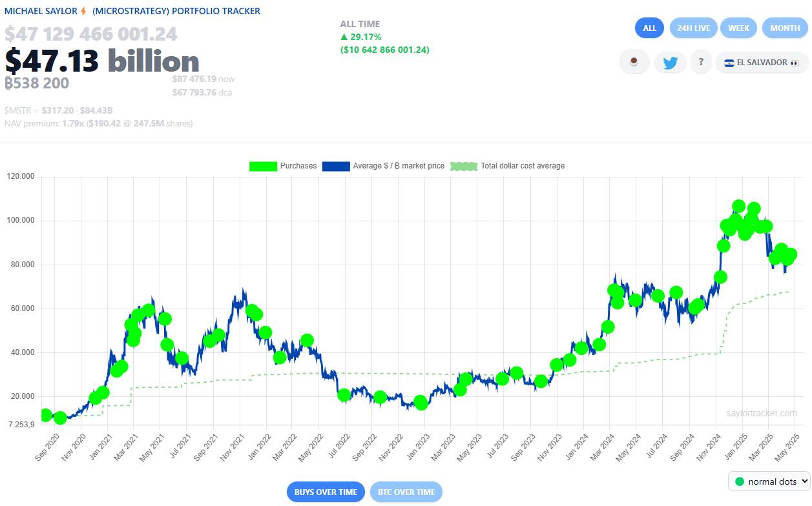Click the ($10 642 866 001.24) profit figure
Viewport: 812px width, 506px height.
coord(385,50)
